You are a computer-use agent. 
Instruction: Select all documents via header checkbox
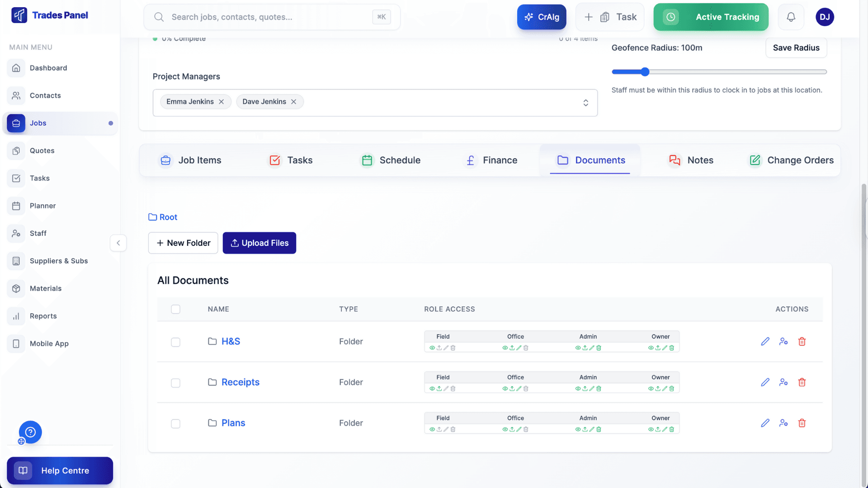click(x=176, y=309)
